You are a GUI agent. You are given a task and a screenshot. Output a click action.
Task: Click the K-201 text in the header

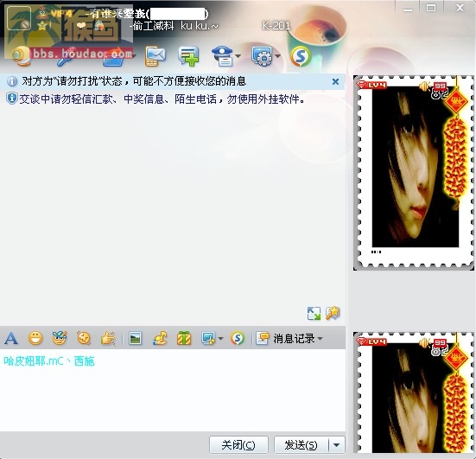point(276,26)
